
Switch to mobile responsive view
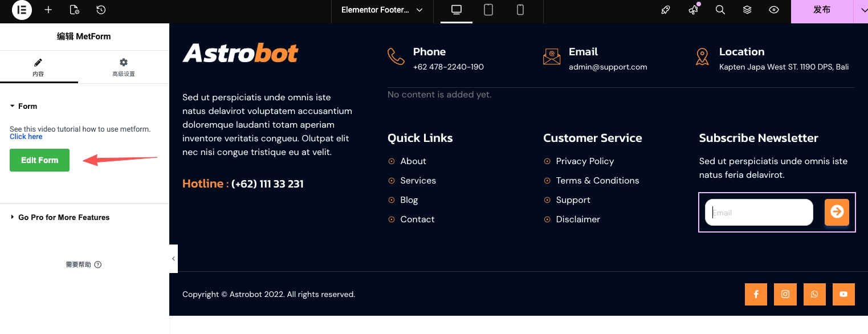tap(520, 10)
